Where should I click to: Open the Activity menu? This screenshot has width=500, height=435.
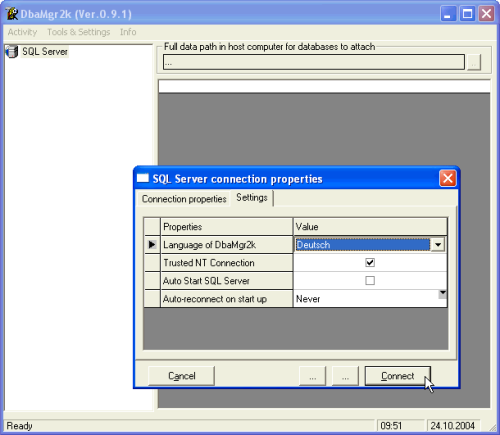coord(22,32)
